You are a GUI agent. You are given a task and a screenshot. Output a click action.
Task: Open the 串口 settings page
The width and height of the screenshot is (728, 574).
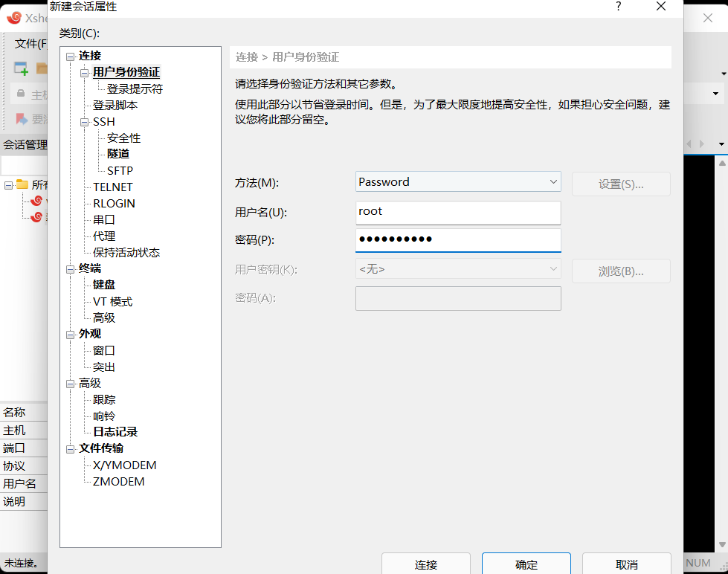(x=103, y=219)
